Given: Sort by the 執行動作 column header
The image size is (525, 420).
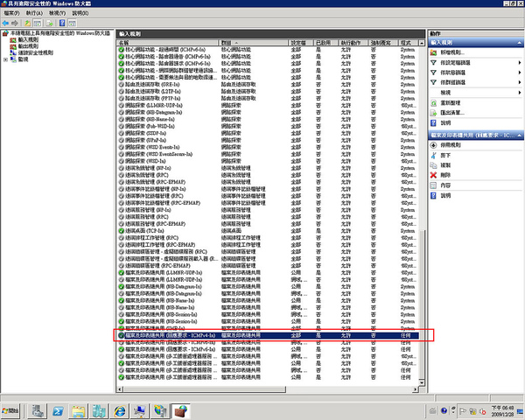Looking at the screenshot, I should pyautogui.click(x=353, y=43).
